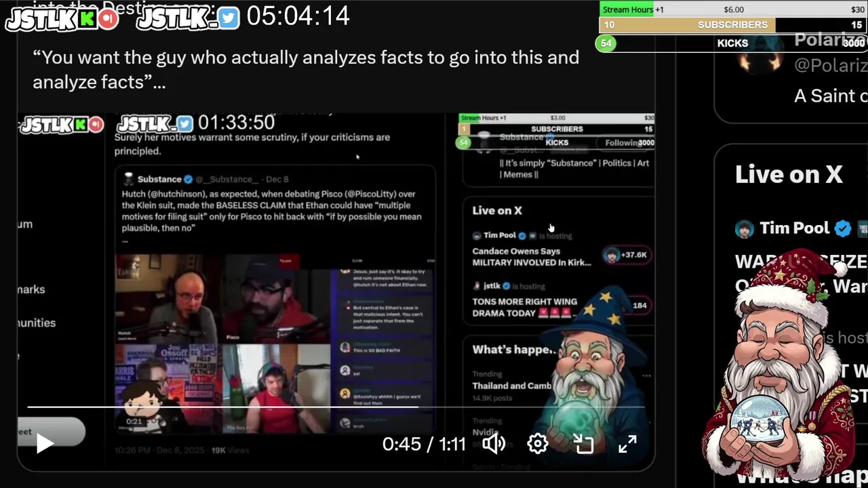868x488 pixels.
Task: Open jstlk is hosting entry
Action: (x=507, y=286)
